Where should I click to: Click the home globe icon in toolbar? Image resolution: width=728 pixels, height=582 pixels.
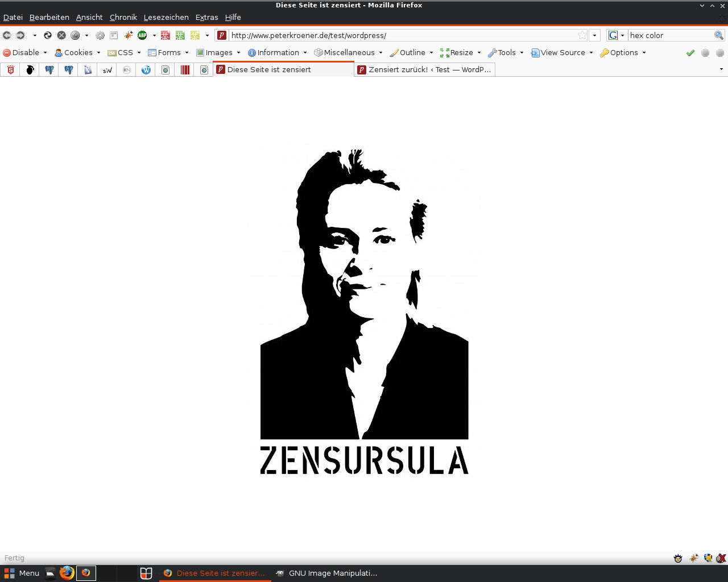pyautogui.click(x=75, y=35)
